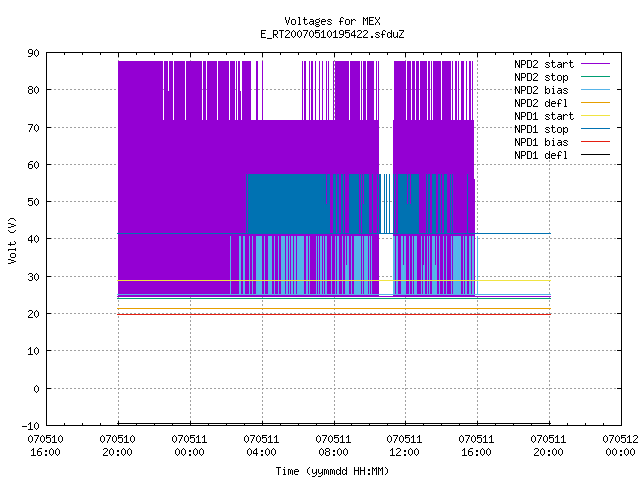Click the yellow NPD1 start legend line
Viewport: 640px width, 480px height.
click(595, 116)
